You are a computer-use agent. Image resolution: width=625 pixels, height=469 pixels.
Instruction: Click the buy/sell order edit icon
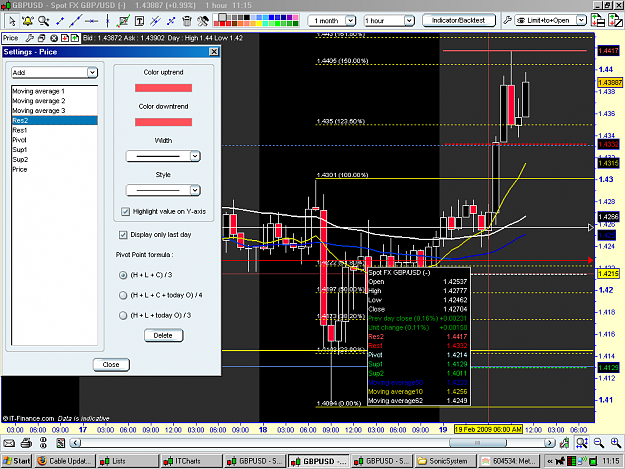[615, 20]
